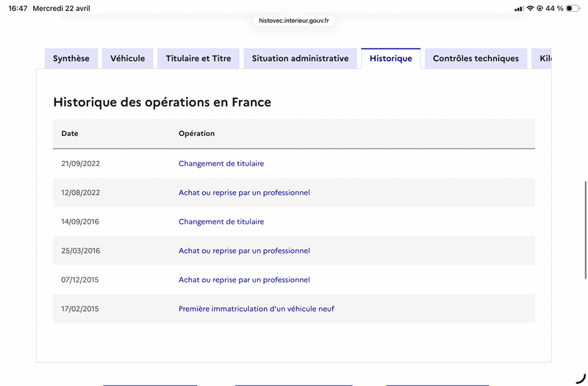The width and height of the screenshot is (588, 386).
Task: Click Changement de titulaire dated 21/09/2022
Action: 221,163
